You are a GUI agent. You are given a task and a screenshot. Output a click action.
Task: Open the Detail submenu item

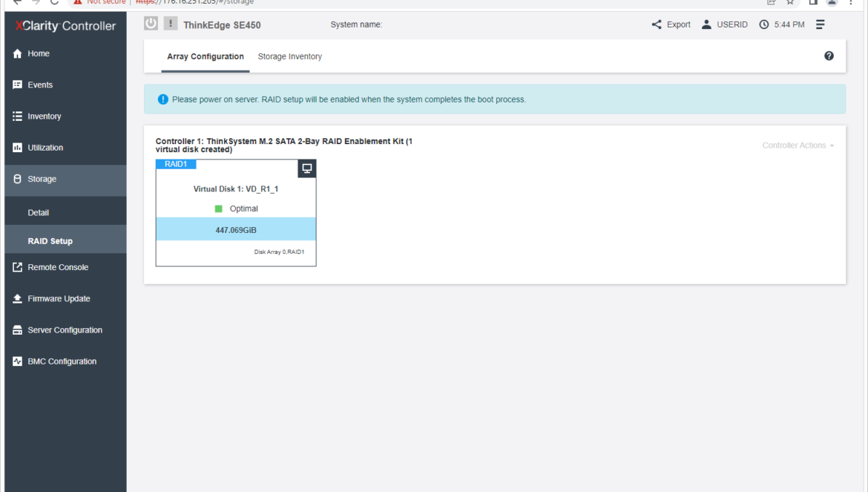click(65, 212)
